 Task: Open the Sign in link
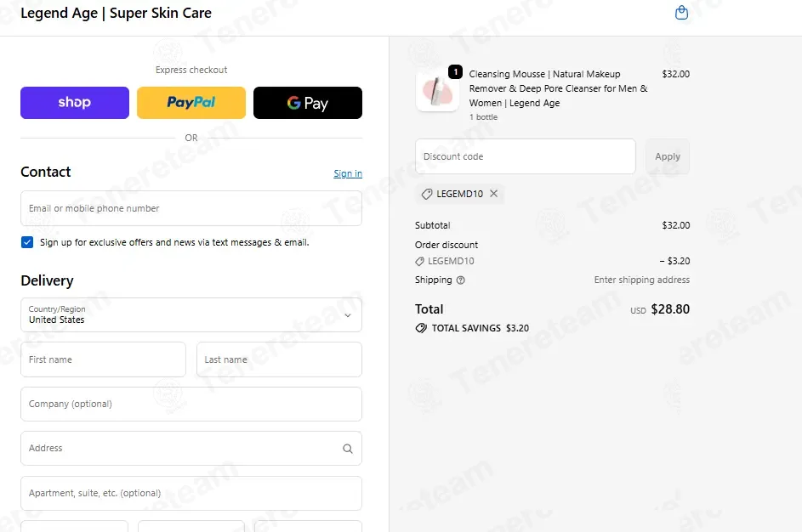point(348,173)
